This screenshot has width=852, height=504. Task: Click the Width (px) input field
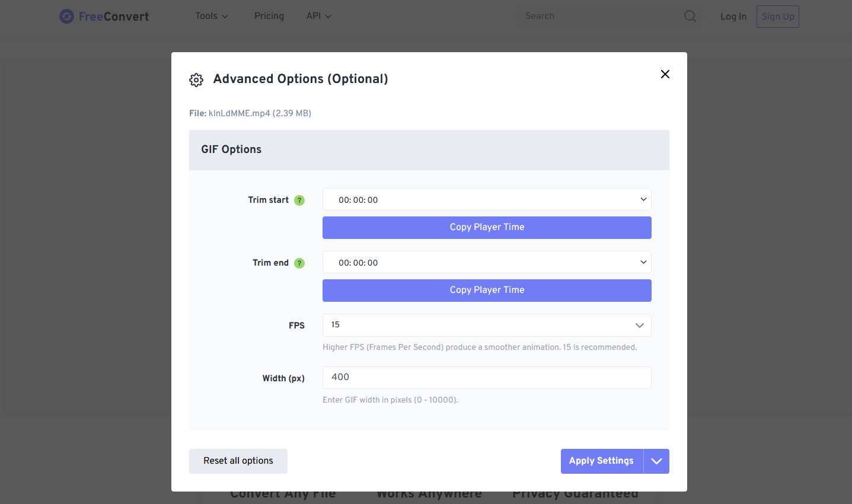(487, 378)
